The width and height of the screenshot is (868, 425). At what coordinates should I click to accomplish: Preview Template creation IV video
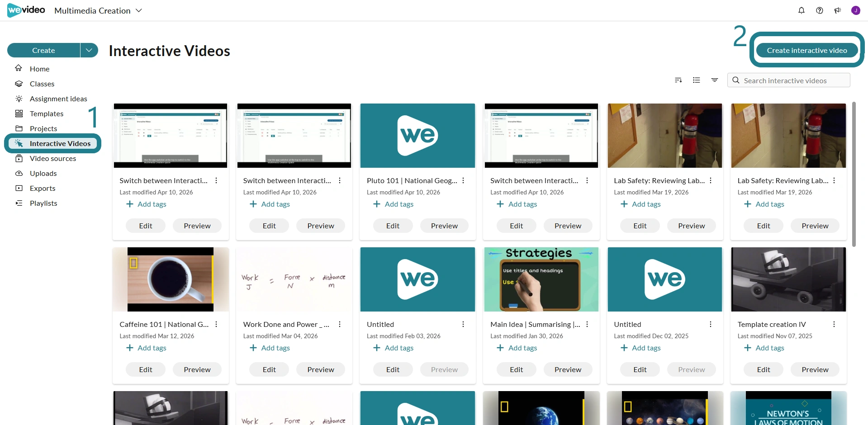815,369
